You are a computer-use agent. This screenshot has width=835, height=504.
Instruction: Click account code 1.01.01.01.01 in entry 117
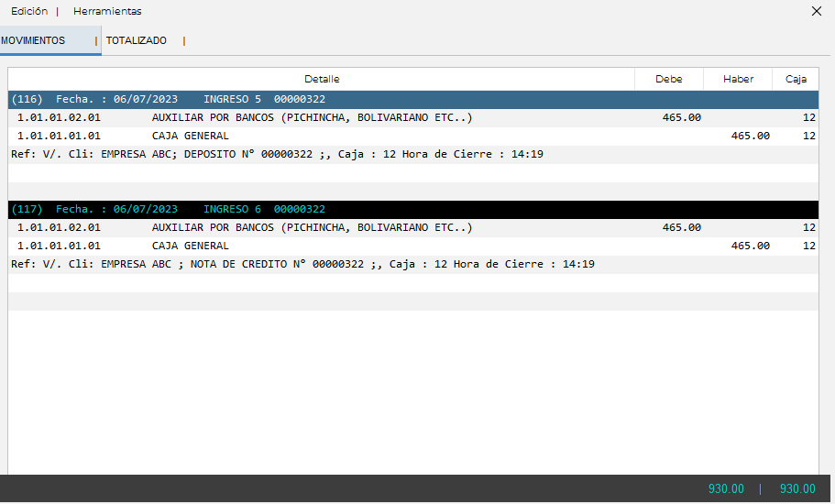tap(59, 246)
